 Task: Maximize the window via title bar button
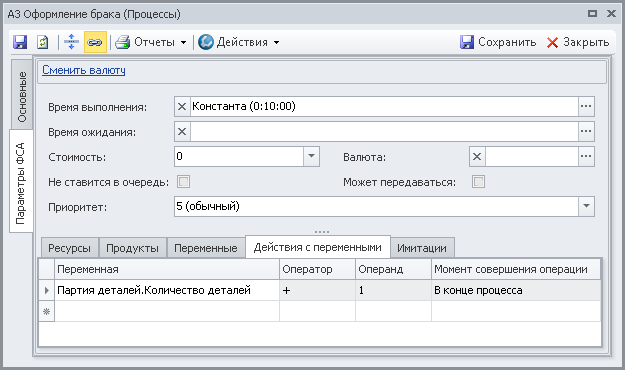[593, 14]
